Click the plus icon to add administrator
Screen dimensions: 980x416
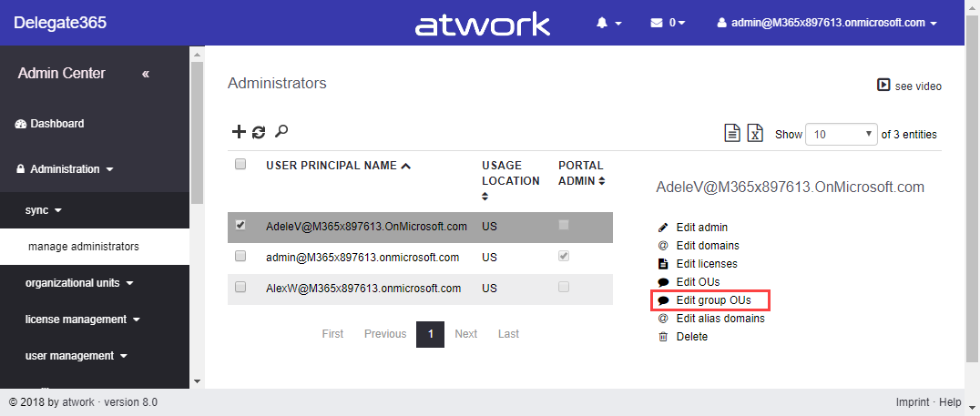(239, 132)
